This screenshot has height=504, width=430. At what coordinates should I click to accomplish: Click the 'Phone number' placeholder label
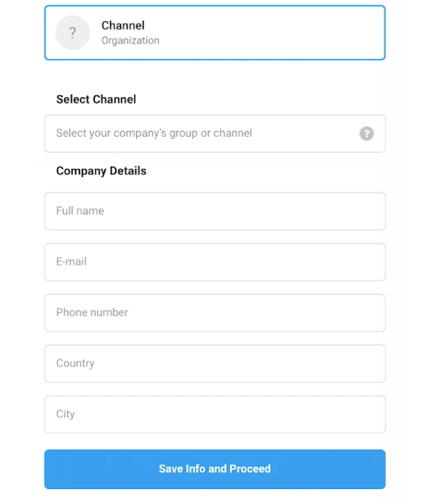[92, 312]
